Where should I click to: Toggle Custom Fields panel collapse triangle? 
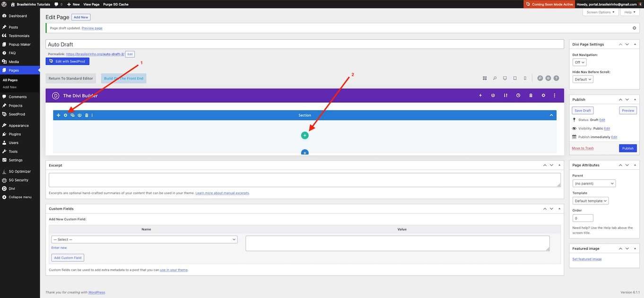click(x=559, y=209)
